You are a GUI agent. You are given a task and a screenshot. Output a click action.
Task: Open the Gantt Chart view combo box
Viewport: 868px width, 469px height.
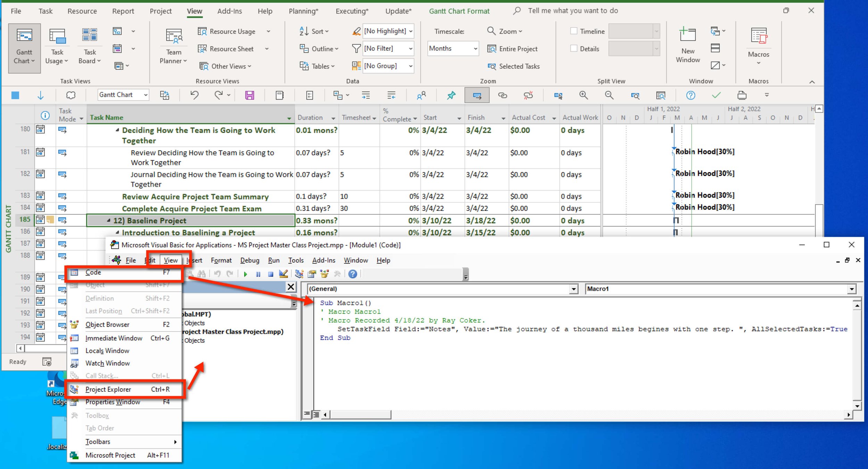[146, 95]
